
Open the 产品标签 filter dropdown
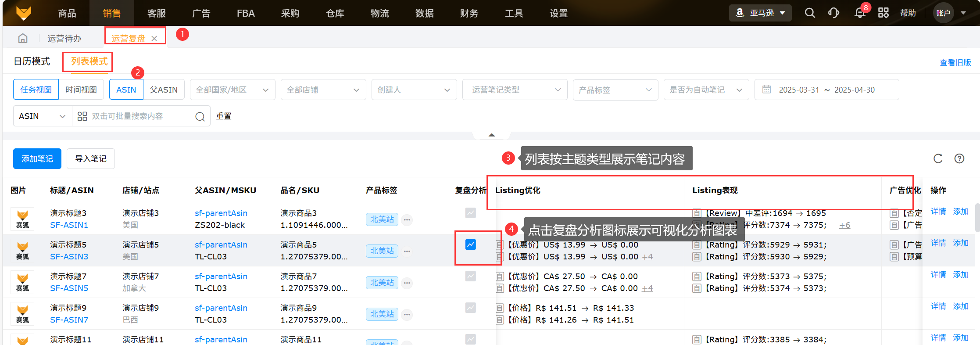[615, 90]
